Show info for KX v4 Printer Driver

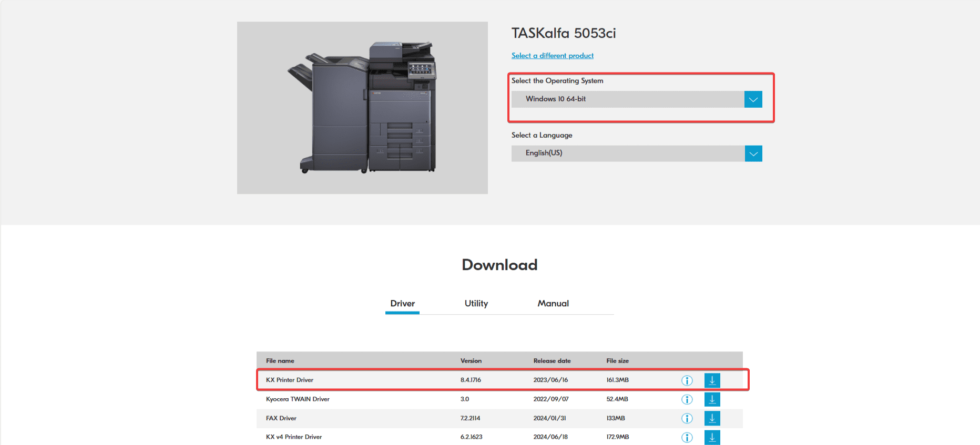[687, 437]
